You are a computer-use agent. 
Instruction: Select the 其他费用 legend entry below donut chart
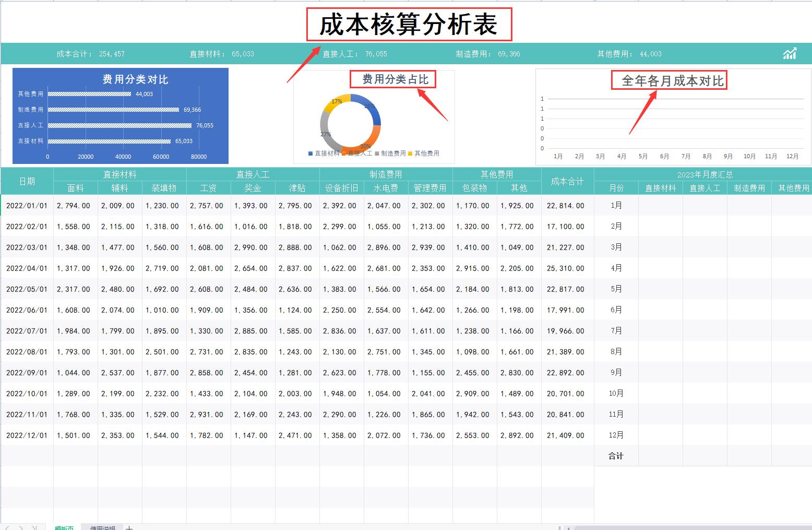coord(427,153)
